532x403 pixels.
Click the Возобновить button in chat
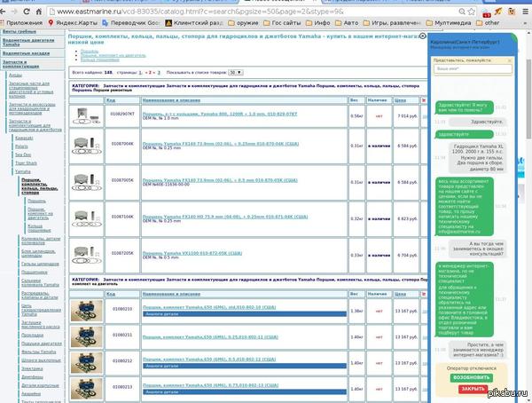(473, 376)
